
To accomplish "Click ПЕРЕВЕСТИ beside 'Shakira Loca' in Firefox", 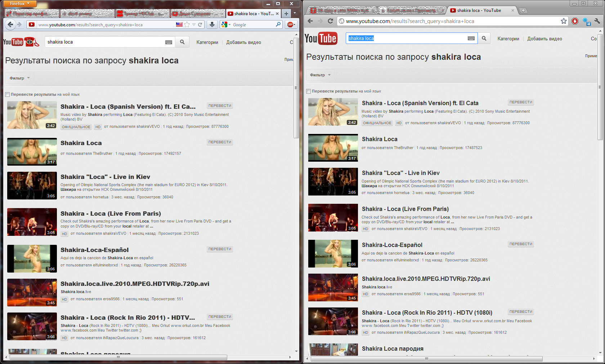I will [x=220, y=142].
